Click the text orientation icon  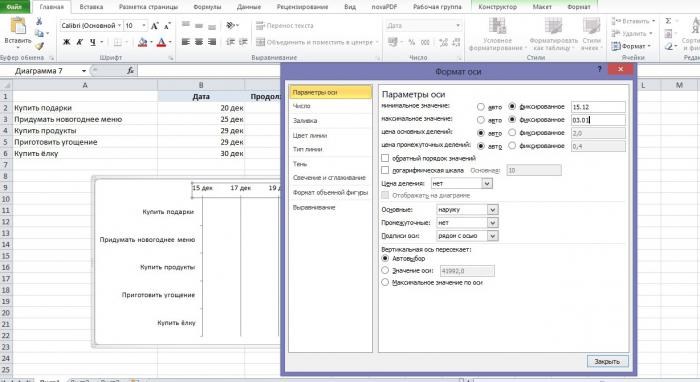pos(231,25)
